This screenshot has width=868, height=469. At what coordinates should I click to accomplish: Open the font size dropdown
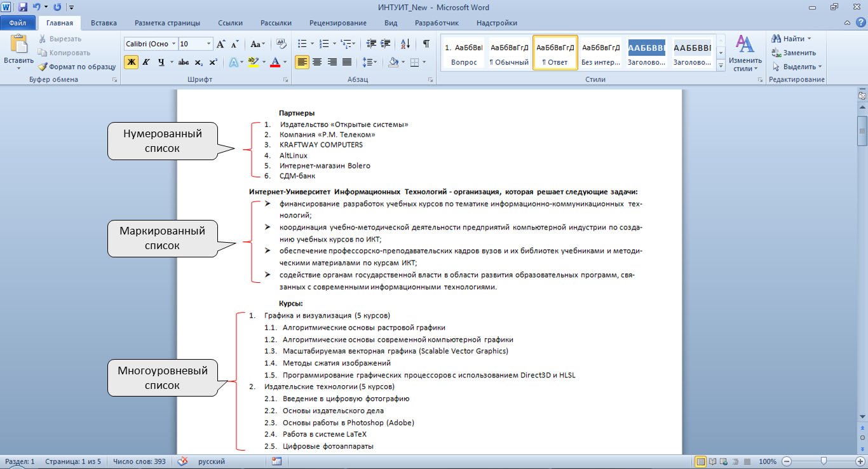(209, 44)
